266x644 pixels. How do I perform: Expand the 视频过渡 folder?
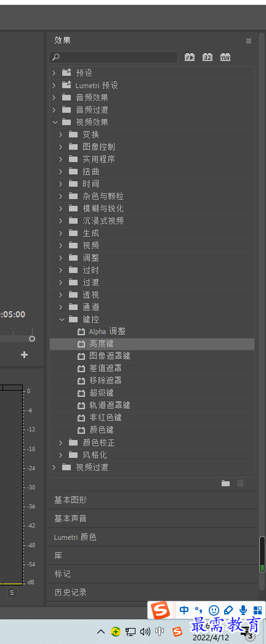pyautogui.click(x=54, y=467)
